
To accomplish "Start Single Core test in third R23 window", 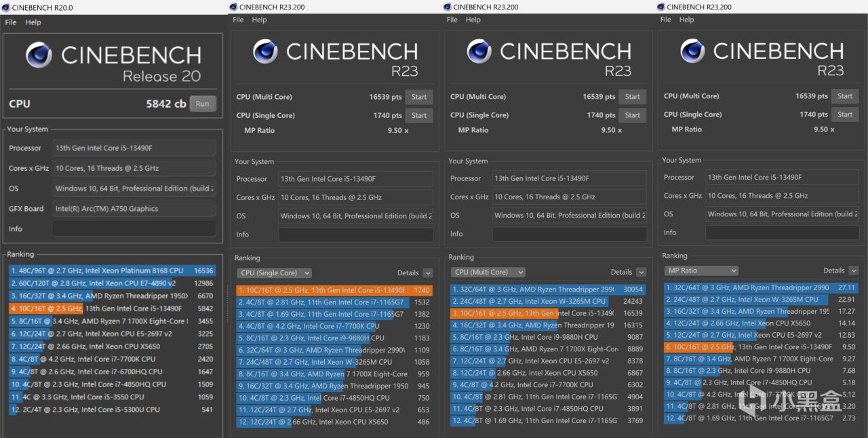I will click(845, 114).
